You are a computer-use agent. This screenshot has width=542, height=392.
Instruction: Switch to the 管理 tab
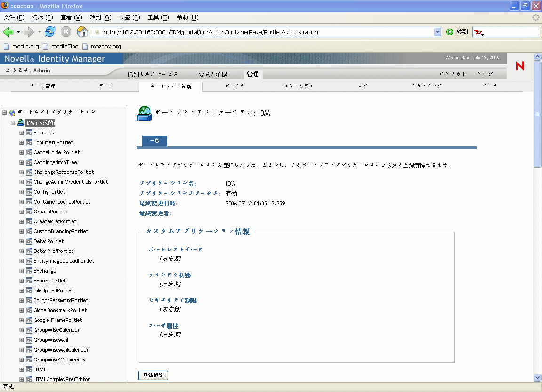point(253,74)
